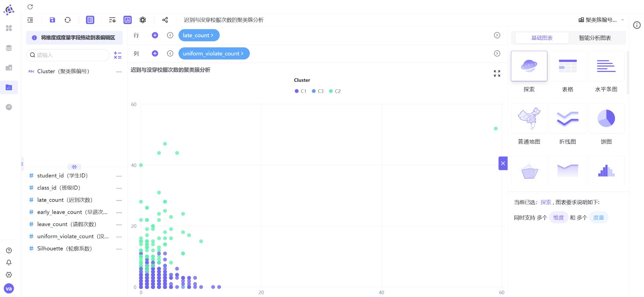
Task: Open the filter settings icon
Action: click(112, 20)
